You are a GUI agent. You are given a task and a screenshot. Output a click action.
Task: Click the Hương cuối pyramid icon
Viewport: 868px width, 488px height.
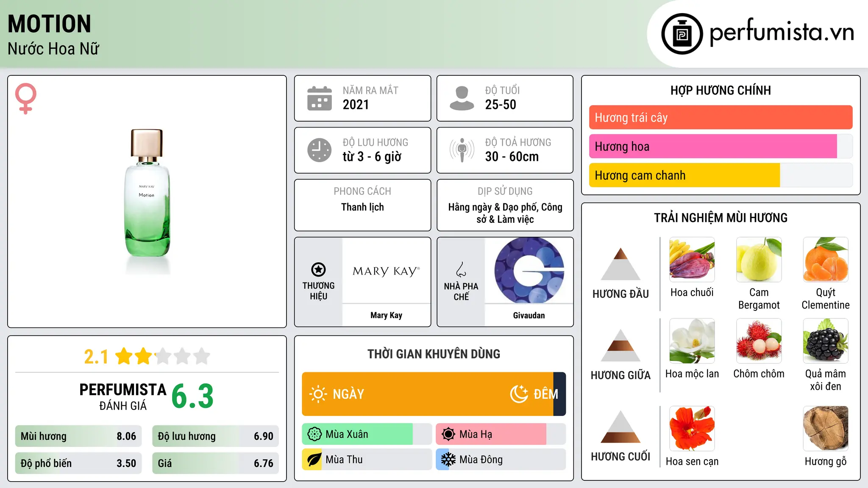coord(620,426)
